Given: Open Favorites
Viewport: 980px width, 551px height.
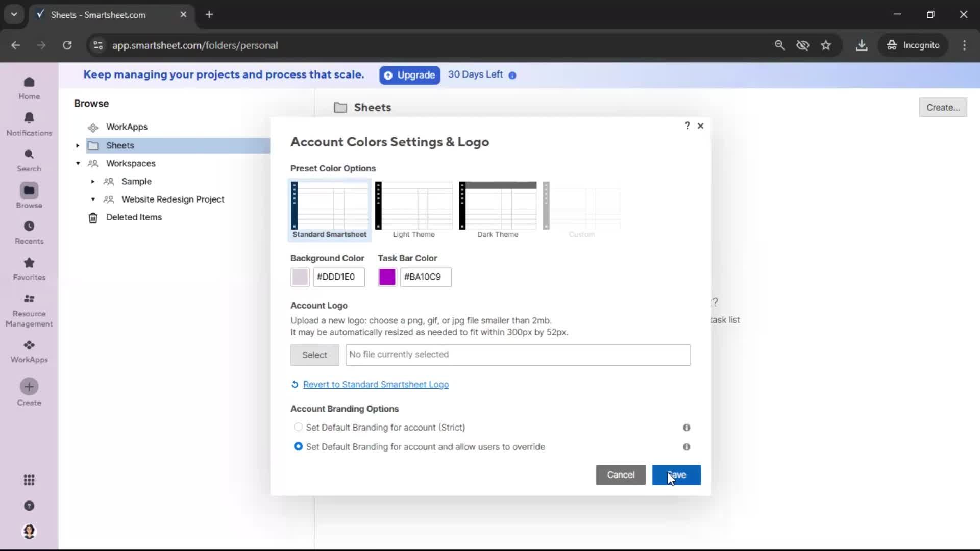Looking at the screenshot, I should [x=29, y=268].
